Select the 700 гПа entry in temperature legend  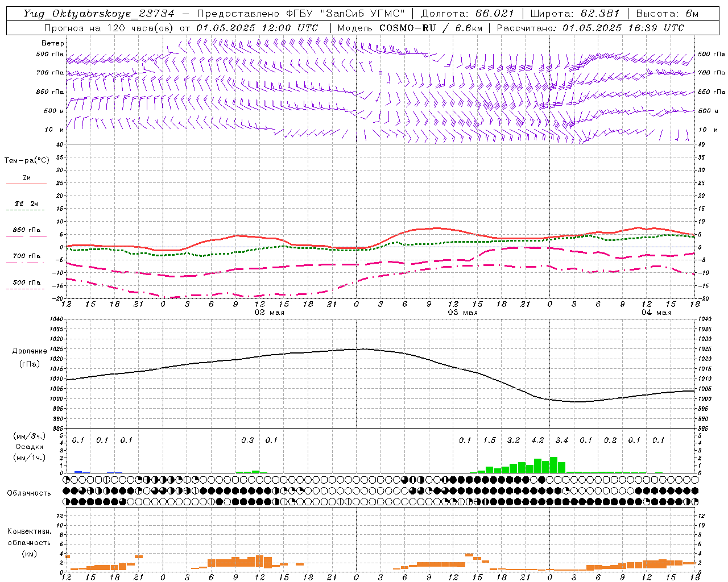[x=27, y=256]
